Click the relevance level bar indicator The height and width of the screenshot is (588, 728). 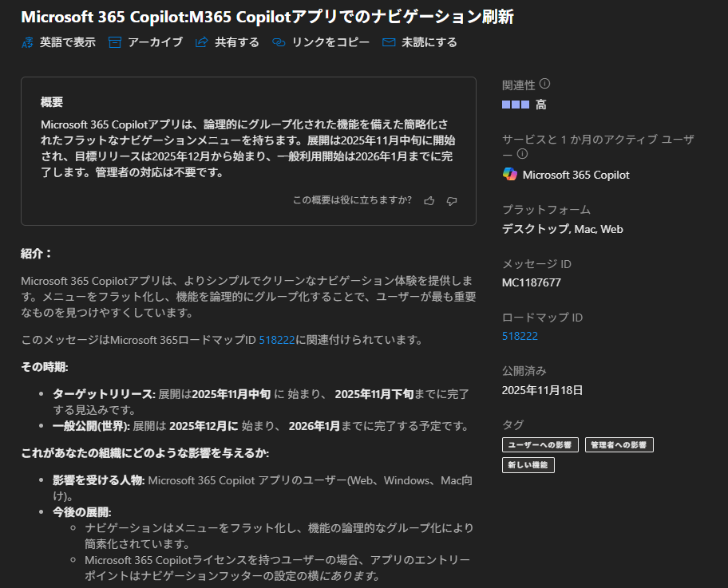pyautogui.click(x=516, y=105)
